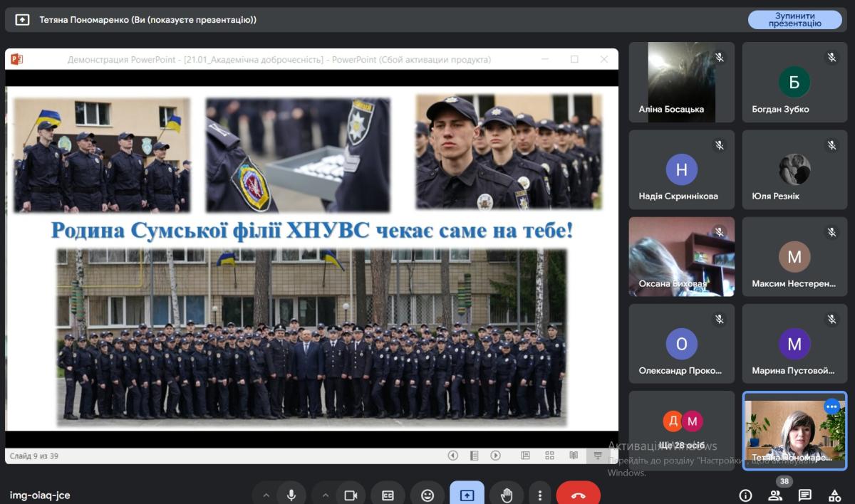The height and width of the screenshot is (504, 855).
Task: Go to next slide in PowerPoint
Action: [x=496, y=456]
